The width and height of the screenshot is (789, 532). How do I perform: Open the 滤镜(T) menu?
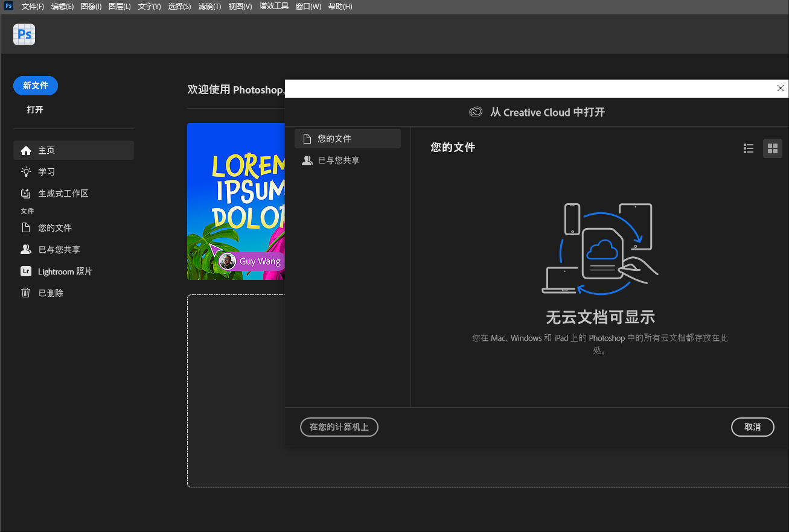pyautogui.click(x=209, y=7)
